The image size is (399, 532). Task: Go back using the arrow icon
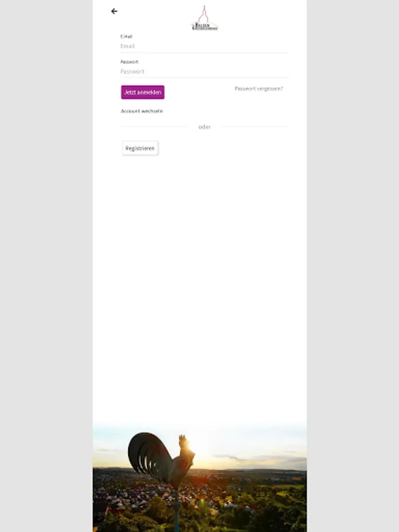[114, 11]
